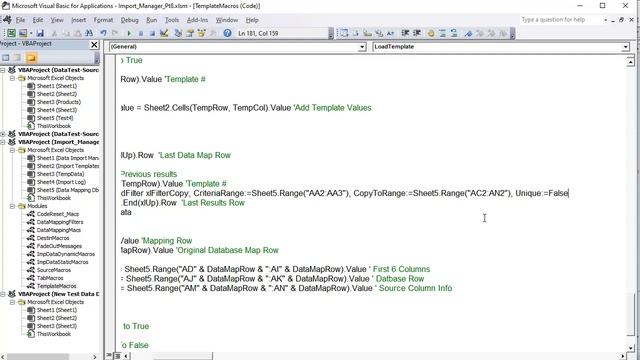The height and width of the screenshot is (360, 640).
Task: Click View Code icon in Project pane
Action: pyautogui.click(x=6, y=58)
